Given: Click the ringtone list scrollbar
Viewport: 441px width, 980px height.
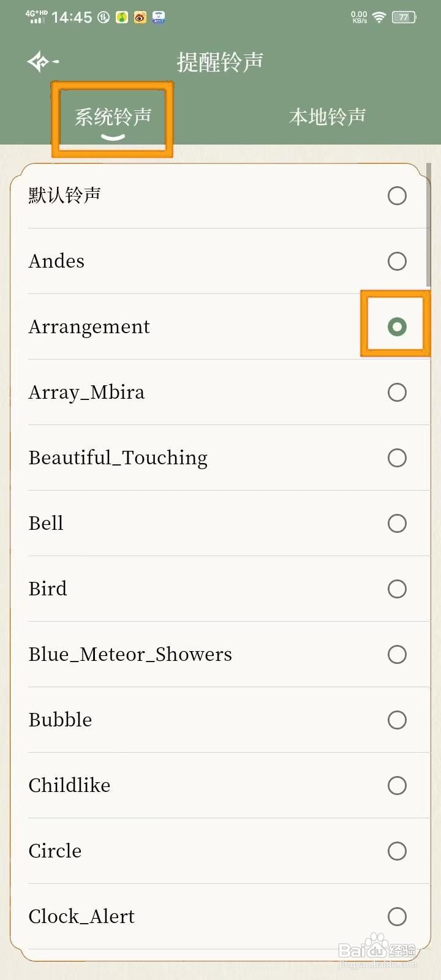Looking at the screenshot, I should (x=428, y=225).
